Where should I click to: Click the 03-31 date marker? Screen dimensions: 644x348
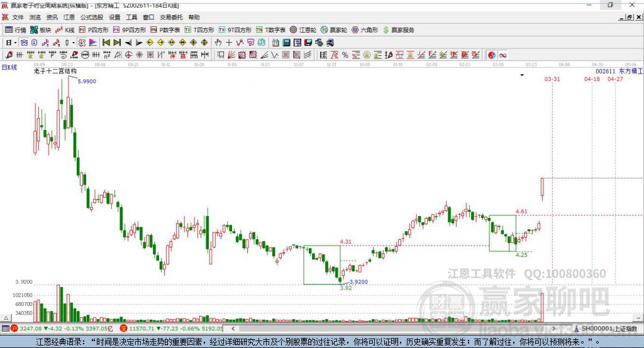click(552, 79)
